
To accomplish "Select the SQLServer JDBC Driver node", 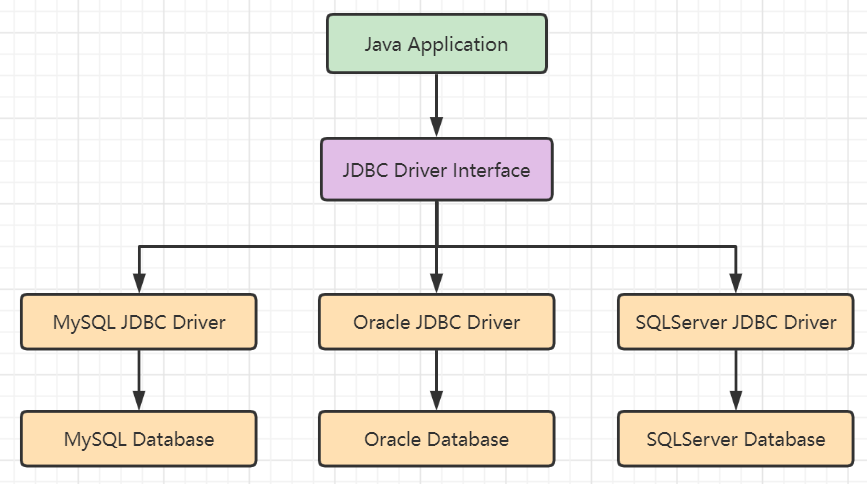I will pyautogui.click(x=735, y=322).
